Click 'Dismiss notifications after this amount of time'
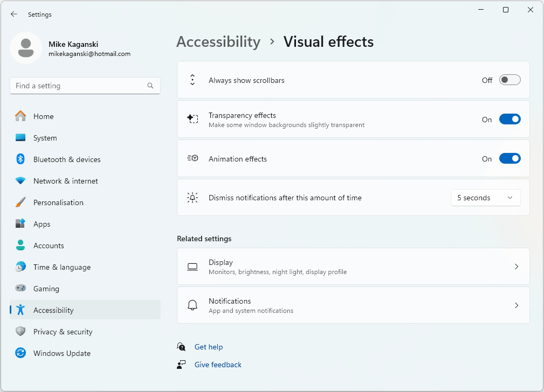The width and height of the screenshot is (544, 392). (285, 198)
